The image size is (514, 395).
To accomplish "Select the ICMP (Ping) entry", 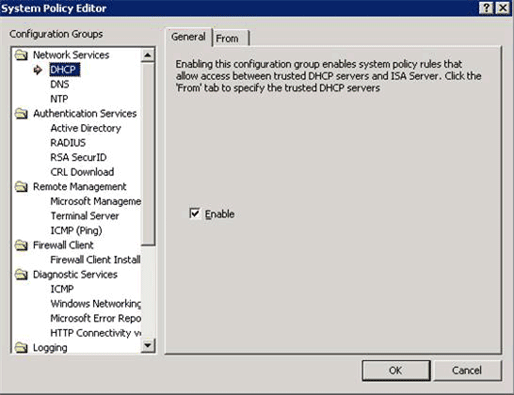I will tap(76, 231).
